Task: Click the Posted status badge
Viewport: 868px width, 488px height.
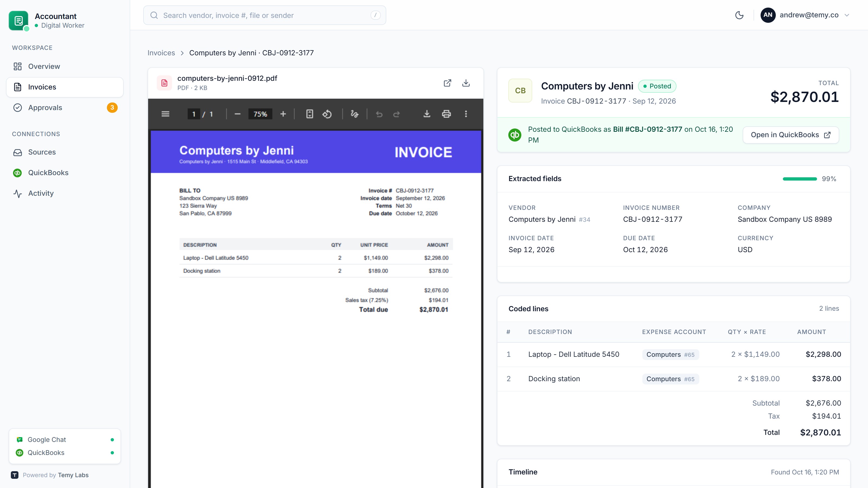Action: click(x=657, y=86)
